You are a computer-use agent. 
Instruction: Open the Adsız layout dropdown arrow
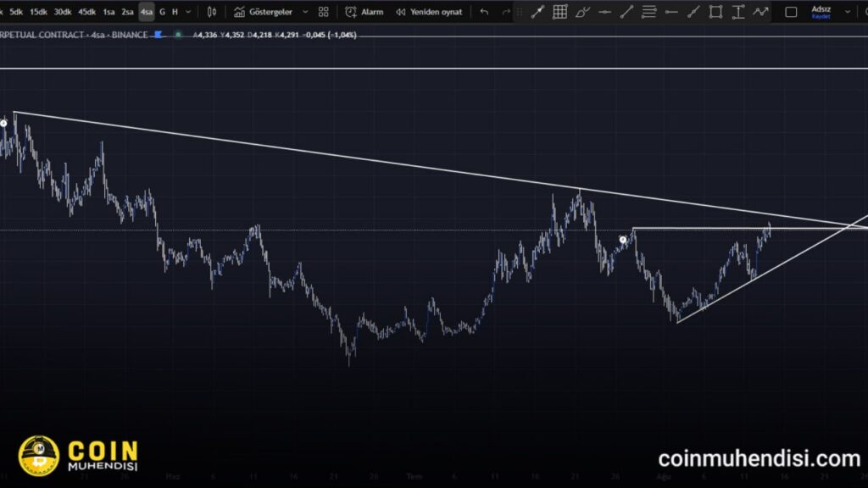[x=847, y=12]
